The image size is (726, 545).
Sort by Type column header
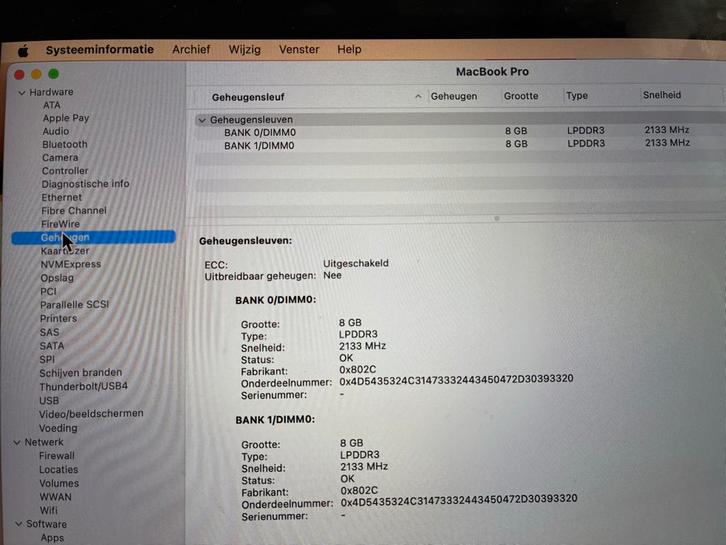point(577,95)
